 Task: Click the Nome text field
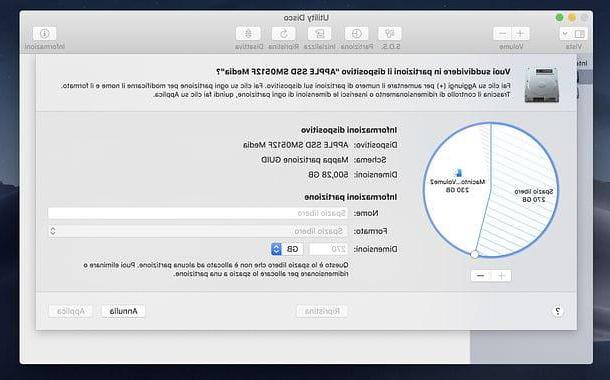point(198,213)
